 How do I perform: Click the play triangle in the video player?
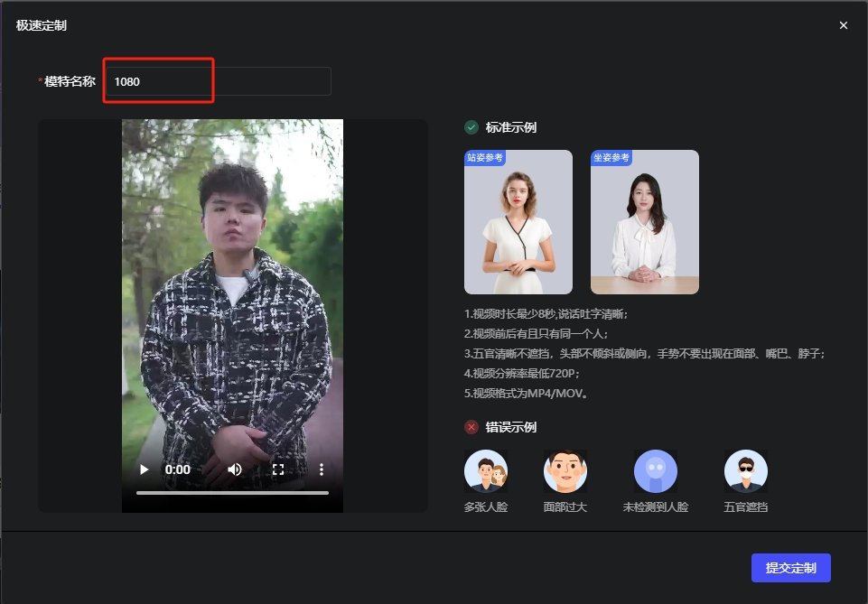pyautogui.click(x=143, y=469)
